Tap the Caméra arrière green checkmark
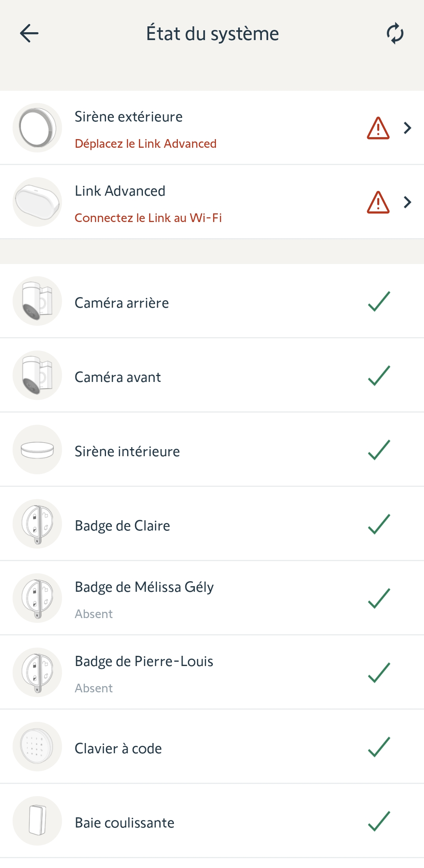Screen dimensions: 424x868 379,301
